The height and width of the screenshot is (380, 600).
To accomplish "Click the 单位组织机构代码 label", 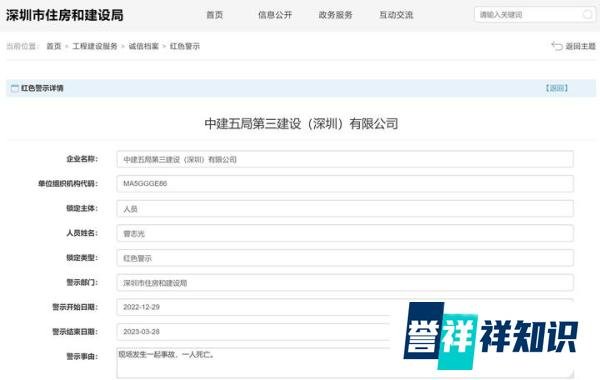I will pyautogui.click(x=68, y=184).
